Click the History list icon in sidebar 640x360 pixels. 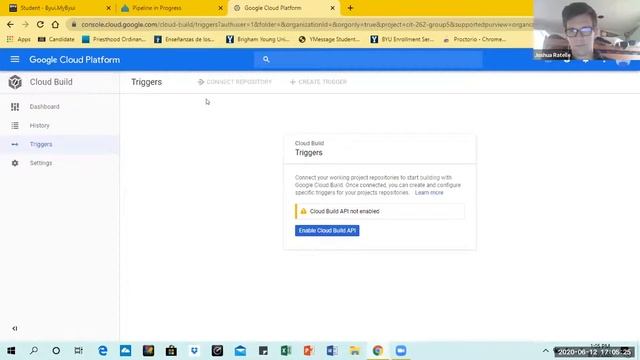click(15, 125)
